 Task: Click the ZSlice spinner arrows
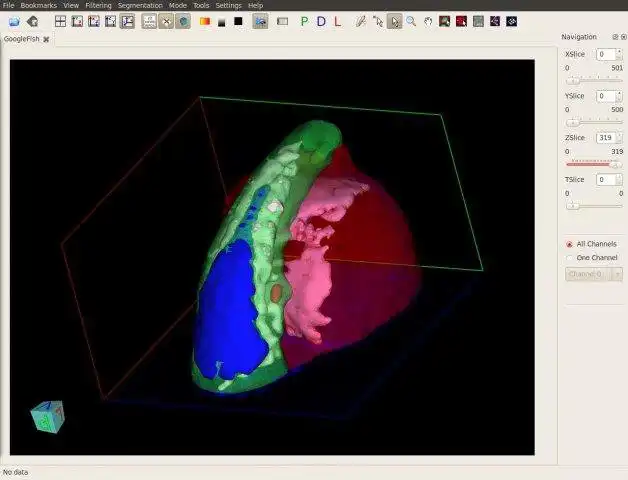619,138
